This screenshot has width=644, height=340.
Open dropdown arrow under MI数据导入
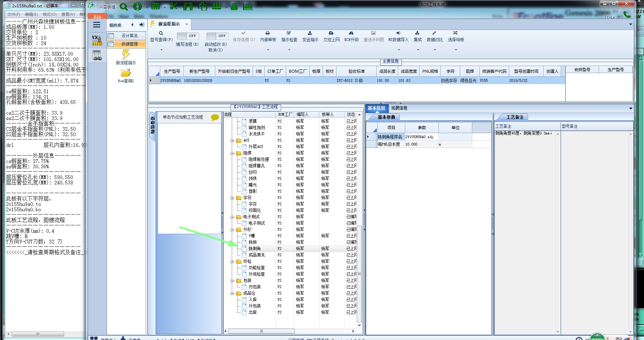point(399,50)
